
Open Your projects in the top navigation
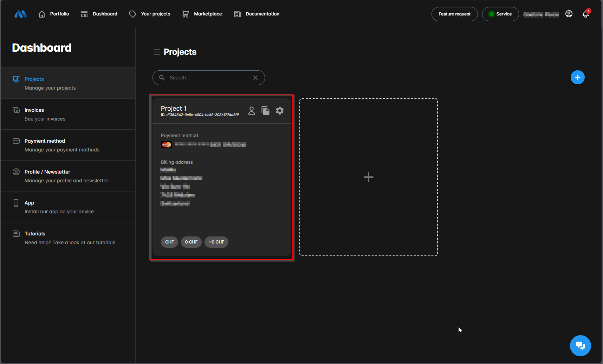150,14
